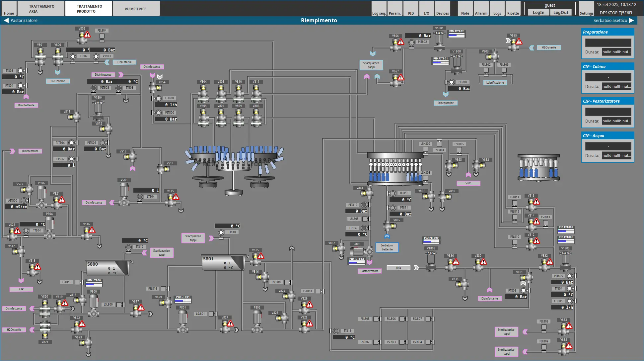Open the Settings page

[x=587, y=9]
